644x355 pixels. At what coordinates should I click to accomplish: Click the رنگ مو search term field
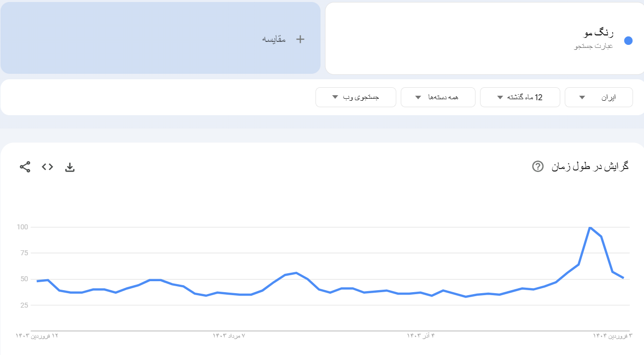coord(599,33)
